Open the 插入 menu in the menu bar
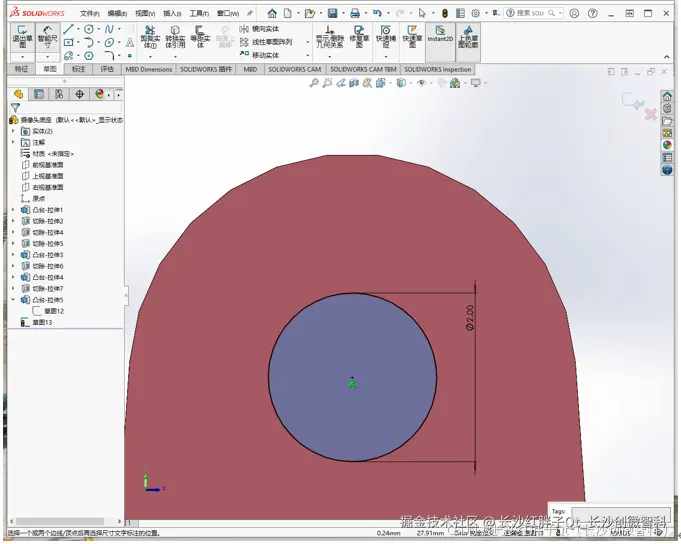The image size is (681, 544). coord(172,13)
